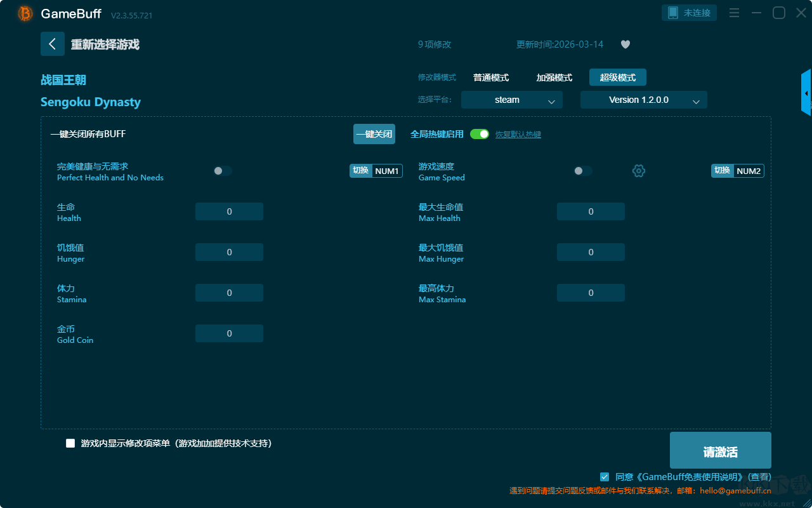Click the update time 2026-03-14 text
812x508 pixels.
(x=560, y=44)
